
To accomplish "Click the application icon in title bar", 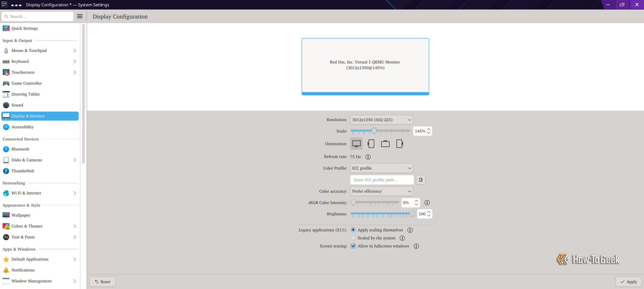I will pos(4,5).
